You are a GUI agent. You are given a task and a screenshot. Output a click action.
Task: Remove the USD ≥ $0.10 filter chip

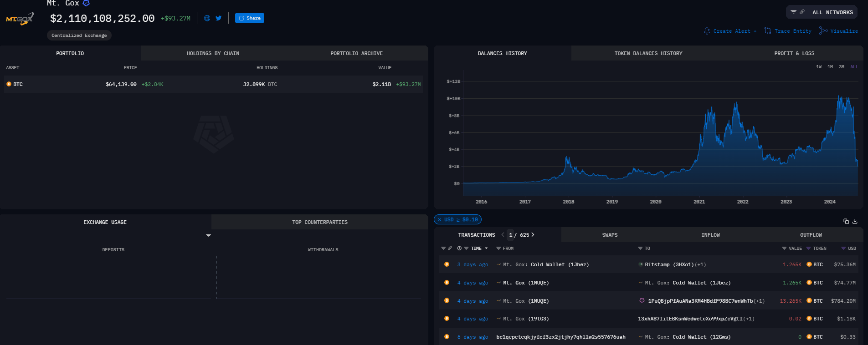[440, 220]
